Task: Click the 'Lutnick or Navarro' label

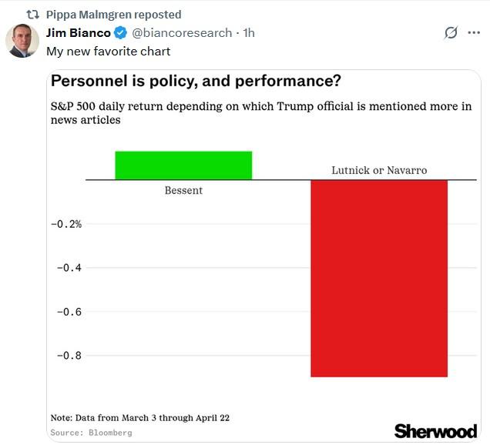Action: coord(378,170)
